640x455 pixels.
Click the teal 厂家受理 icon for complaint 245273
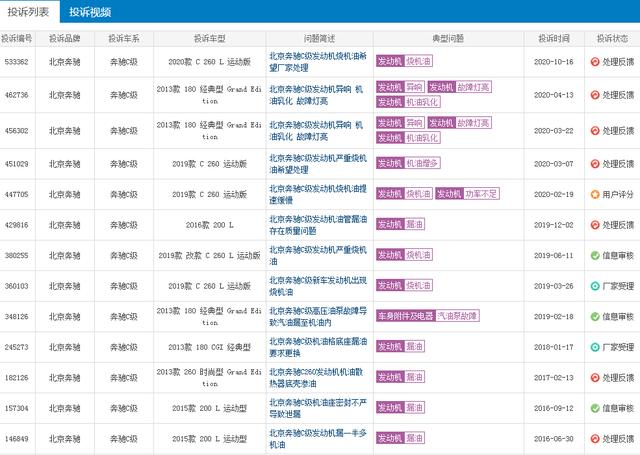pos(595,347)
